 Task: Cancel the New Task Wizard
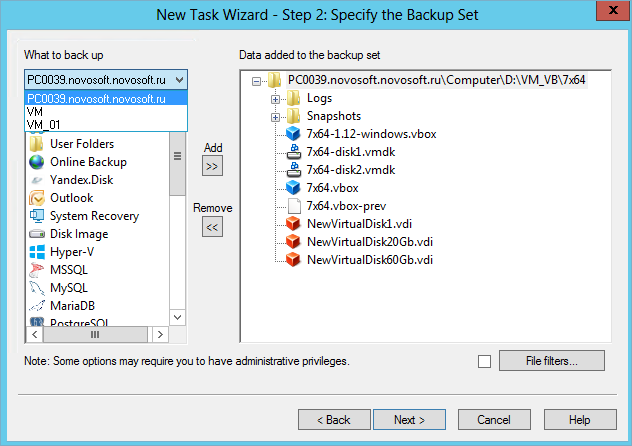coord(494,420)
